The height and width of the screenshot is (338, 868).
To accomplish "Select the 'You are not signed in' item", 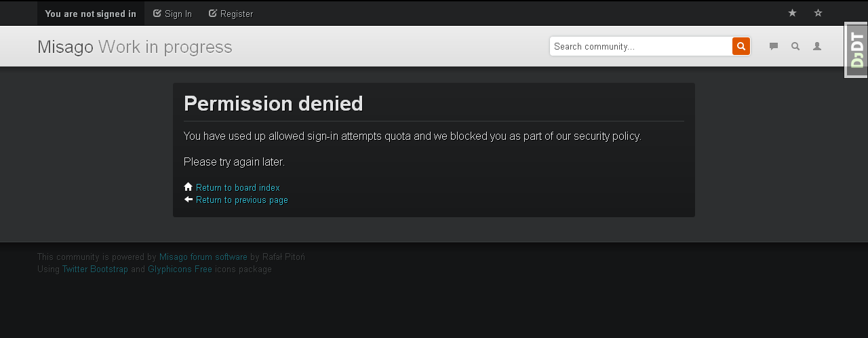I will [90, 14].
